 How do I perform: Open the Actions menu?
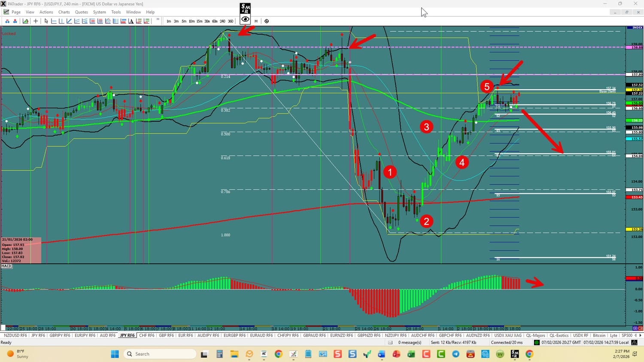pyautogui.click(x=46, y=12)
